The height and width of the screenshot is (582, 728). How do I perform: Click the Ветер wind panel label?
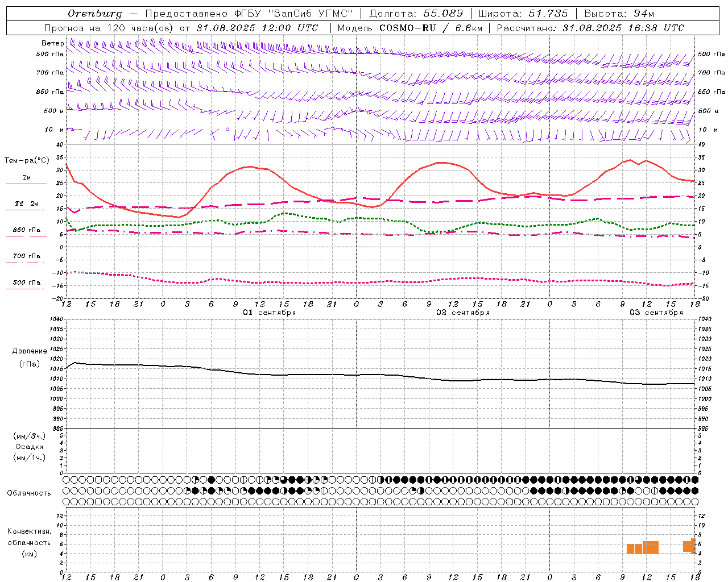tap(52, 43)
